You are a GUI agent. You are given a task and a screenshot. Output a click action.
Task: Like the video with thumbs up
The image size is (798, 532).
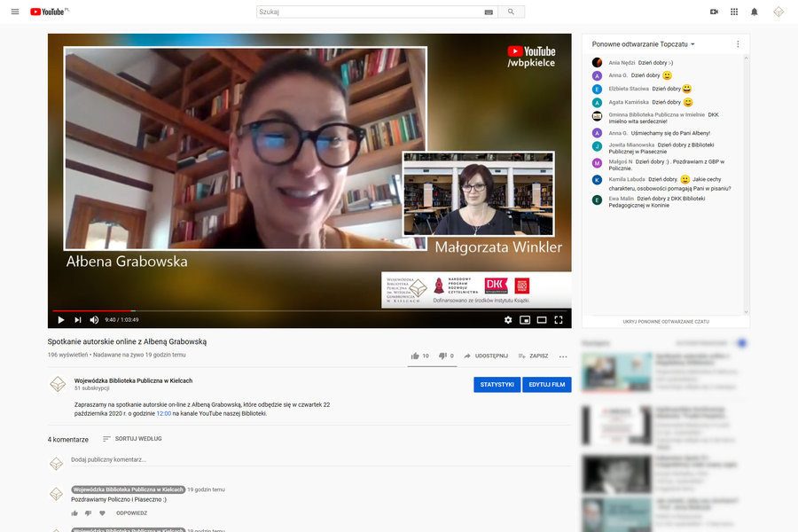(x=415, y=356)
